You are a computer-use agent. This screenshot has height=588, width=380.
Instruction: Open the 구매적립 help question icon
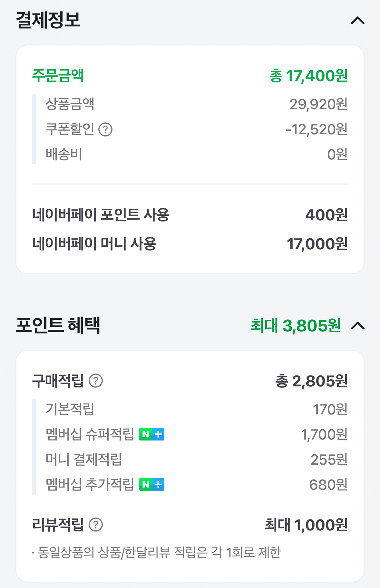click(x=96, y=381)
